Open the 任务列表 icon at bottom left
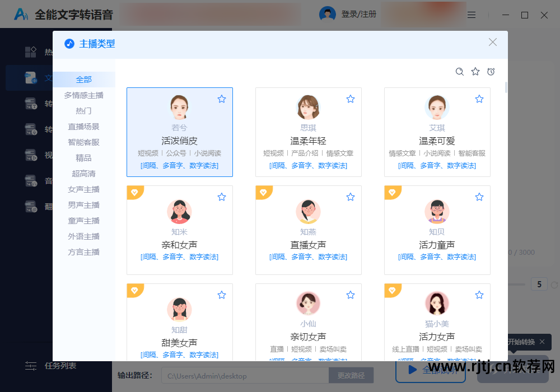The height and width of the screenshot is (392, 560). (31, 366)
